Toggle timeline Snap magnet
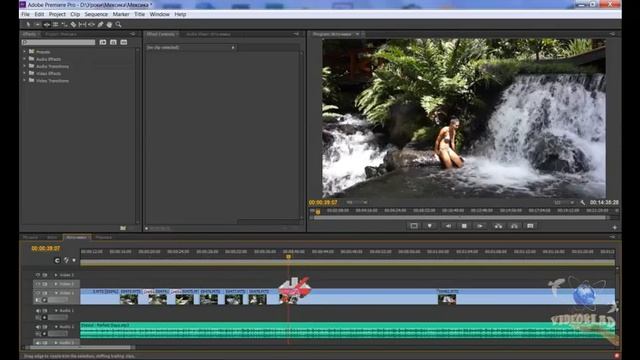This screenshot has height=360, width=640. point(57,260)
